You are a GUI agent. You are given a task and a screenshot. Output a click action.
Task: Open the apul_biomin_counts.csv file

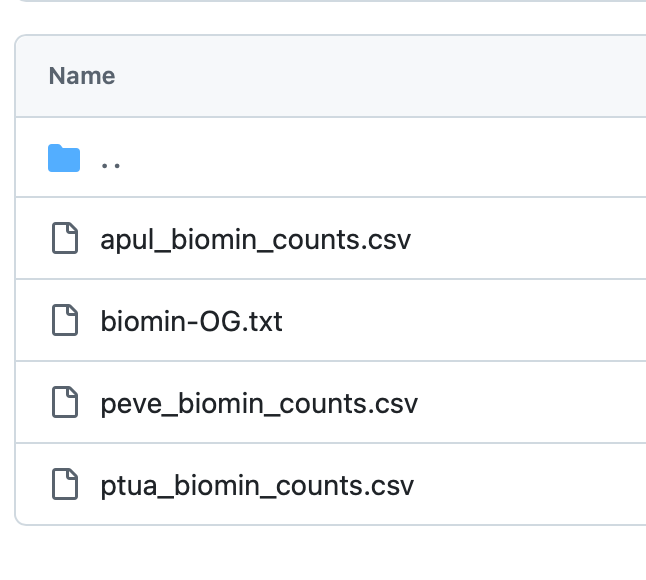[x=255, y=240]
